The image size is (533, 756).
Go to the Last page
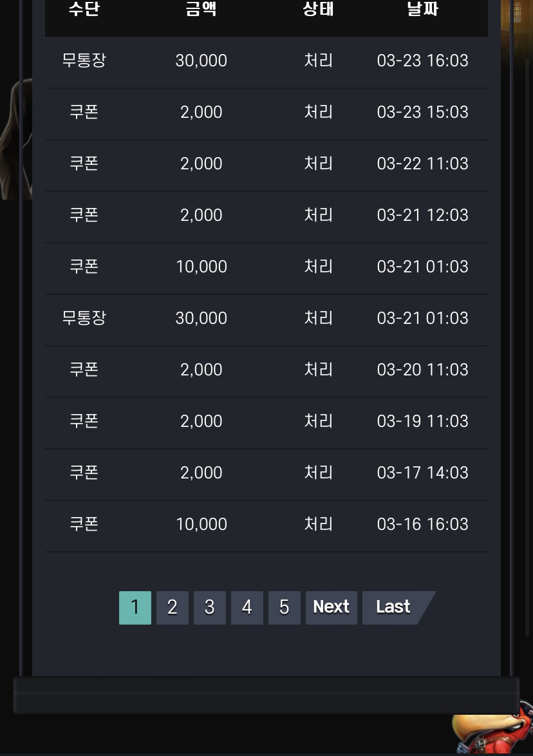point(394,607)
